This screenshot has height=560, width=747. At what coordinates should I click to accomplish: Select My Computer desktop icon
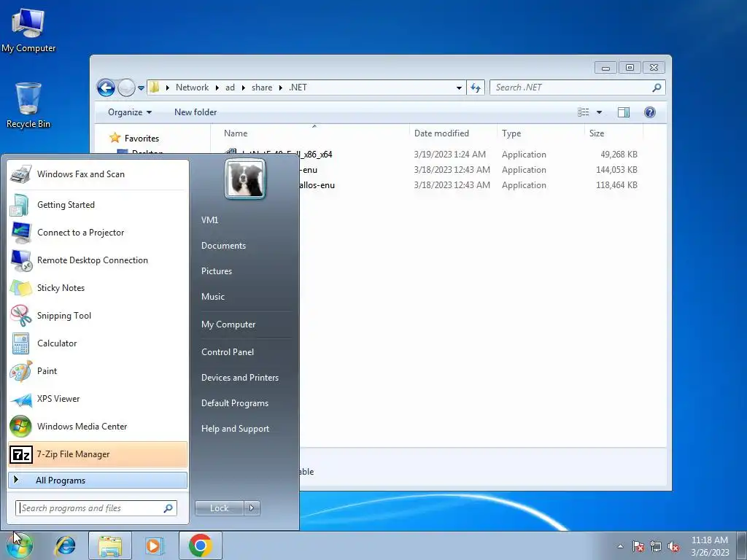pos(28,29)
